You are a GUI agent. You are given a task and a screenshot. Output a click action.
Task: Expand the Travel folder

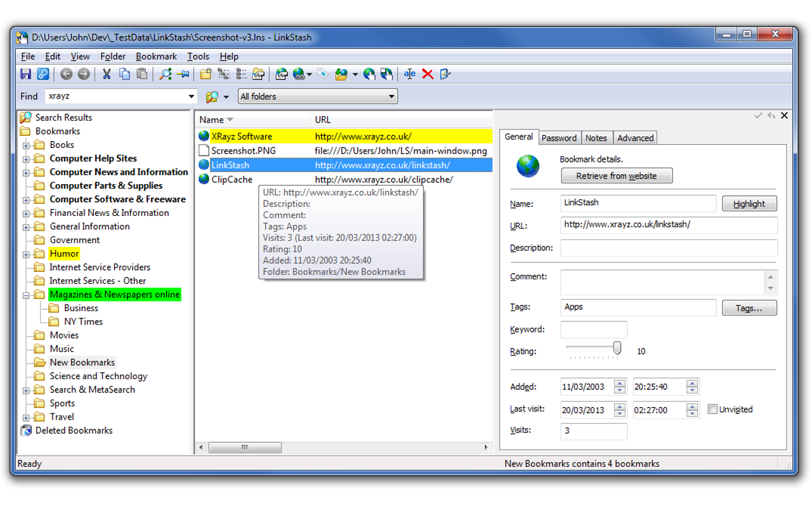pos(26,417)
